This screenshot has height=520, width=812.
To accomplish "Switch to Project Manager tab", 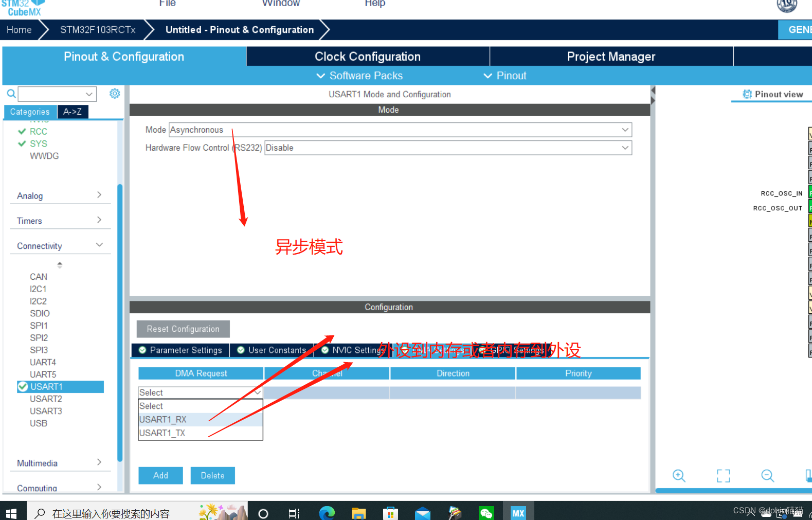I will click(x=611, y=57).
